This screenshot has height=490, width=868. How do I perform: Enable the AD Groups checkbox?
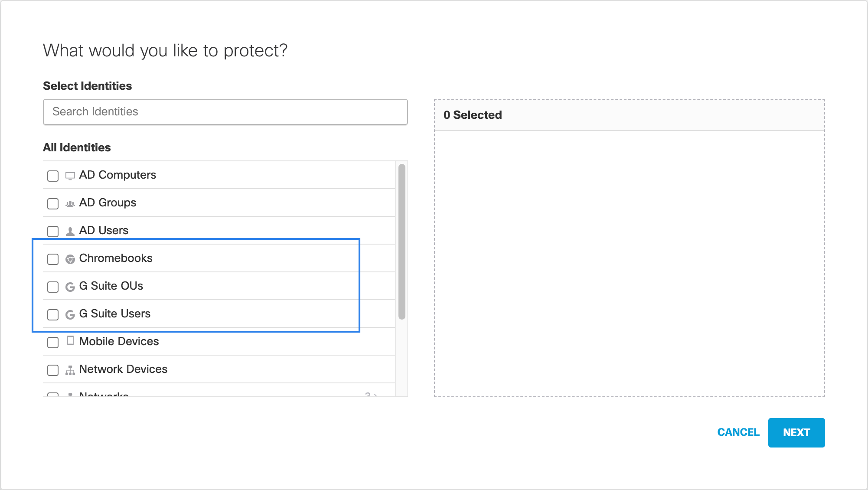[x=53, y=204]
